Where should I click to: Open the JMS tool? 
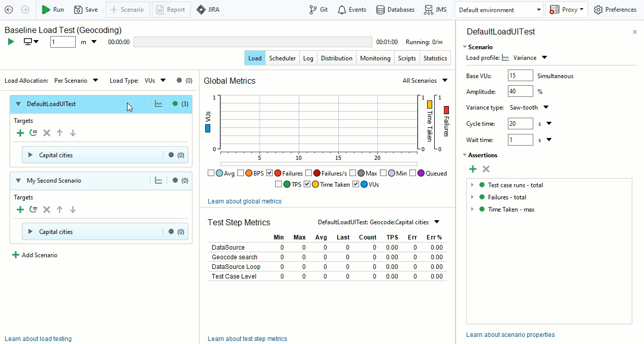pyautogui.click(x=429, y=10)
